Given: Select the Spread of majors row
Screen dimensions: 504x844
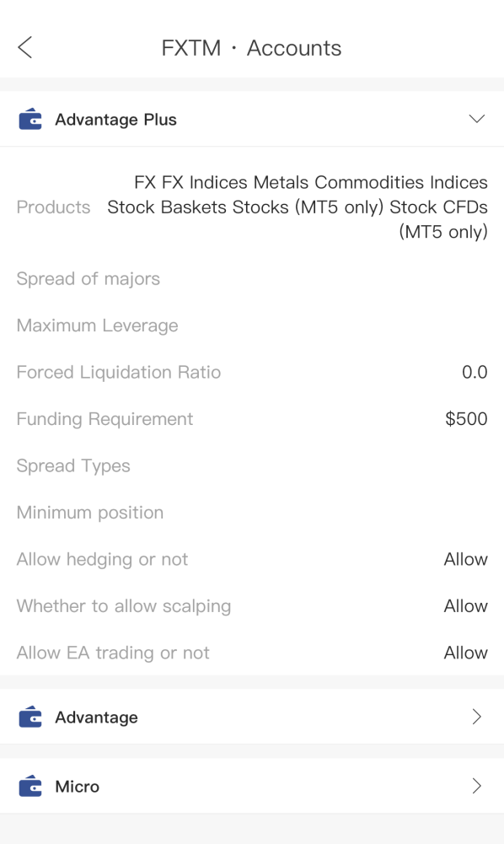Looking at the screenshot, I should 252,279.
